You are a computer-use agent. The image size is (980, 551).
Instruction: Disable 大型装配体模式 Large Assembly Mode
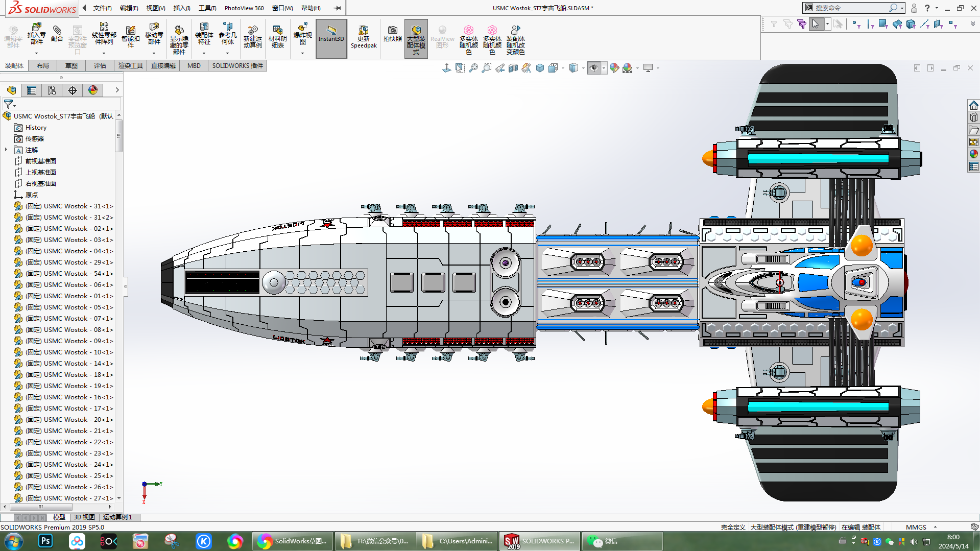416,37
